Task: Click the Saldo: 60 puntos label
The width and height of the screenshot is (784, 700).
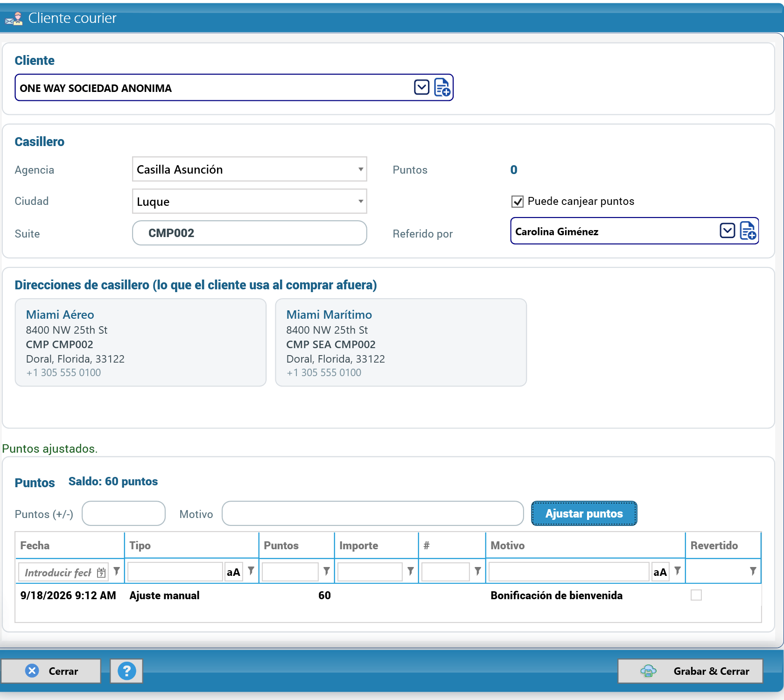Action: click(x=113, y=482)
